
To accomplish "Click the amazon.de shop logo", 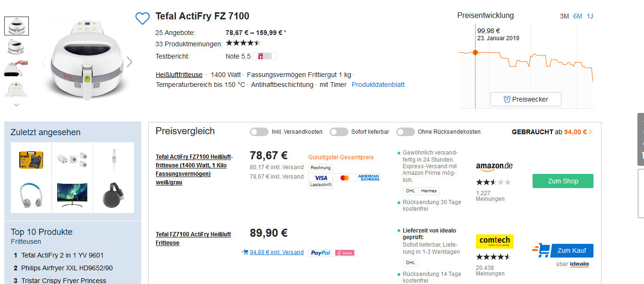I will click(494, 166).
